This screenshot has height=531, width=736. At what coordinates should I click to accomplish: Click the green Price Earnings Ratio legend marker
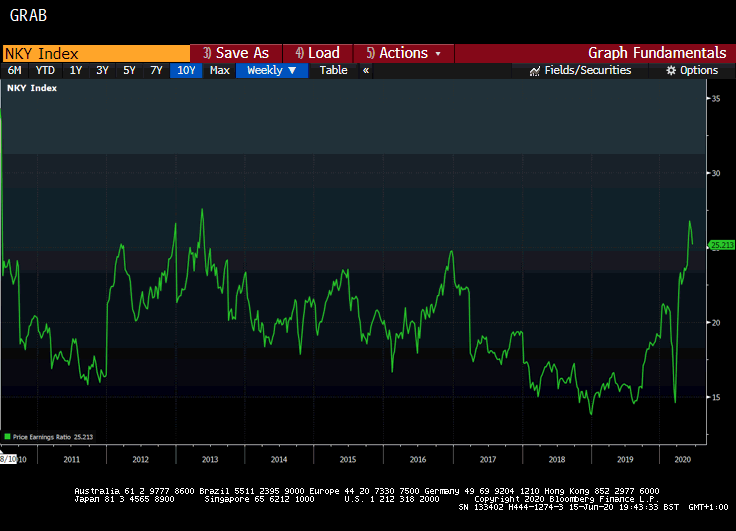pyautogui.click(x=7, y=437)
